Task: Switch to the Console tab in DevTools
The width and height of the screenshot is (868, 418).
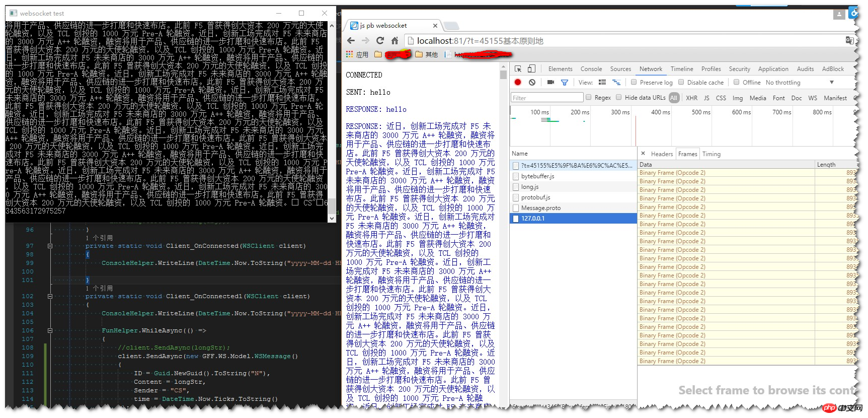Action: pos(591,69)
